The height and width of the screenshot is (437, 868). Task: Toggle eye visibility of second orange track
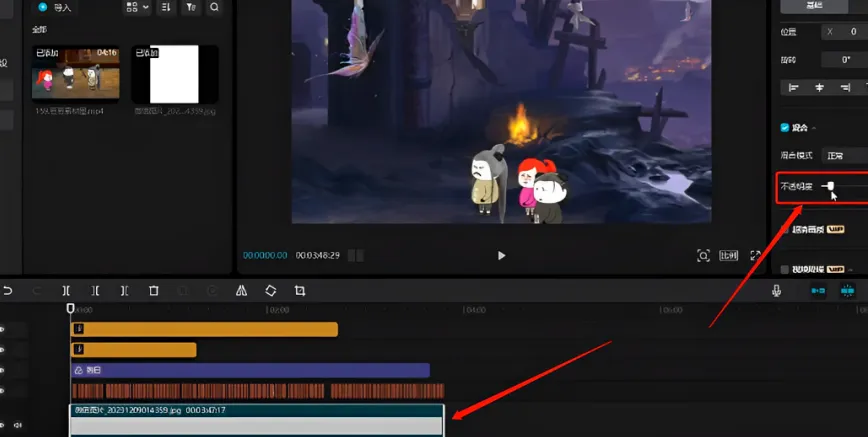[x=2, y=349]
